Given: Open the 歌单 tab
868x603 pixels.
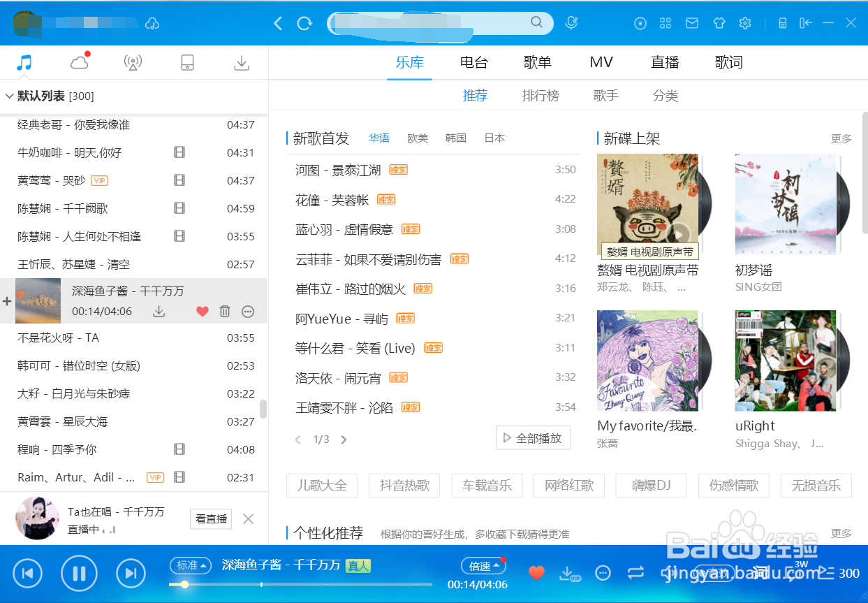Looking at the screenshot, I should click(x=537, y=62).
